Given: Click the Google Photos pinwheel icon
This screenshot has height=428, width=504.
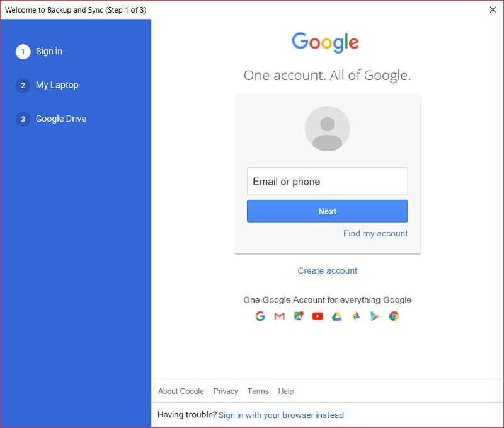Looking at the screenshot, I should click(356, 316).
